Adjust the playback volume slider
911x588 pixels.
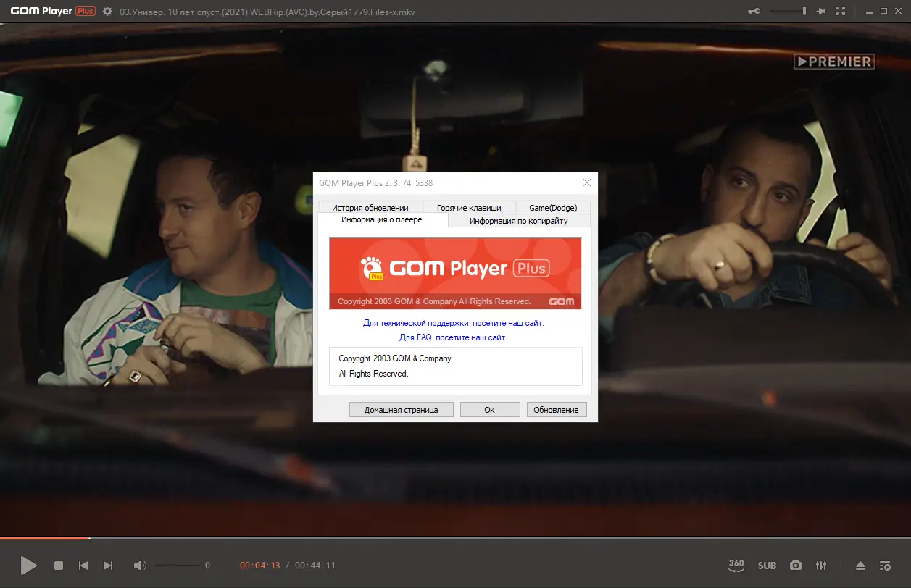click(x=176, y=566)
